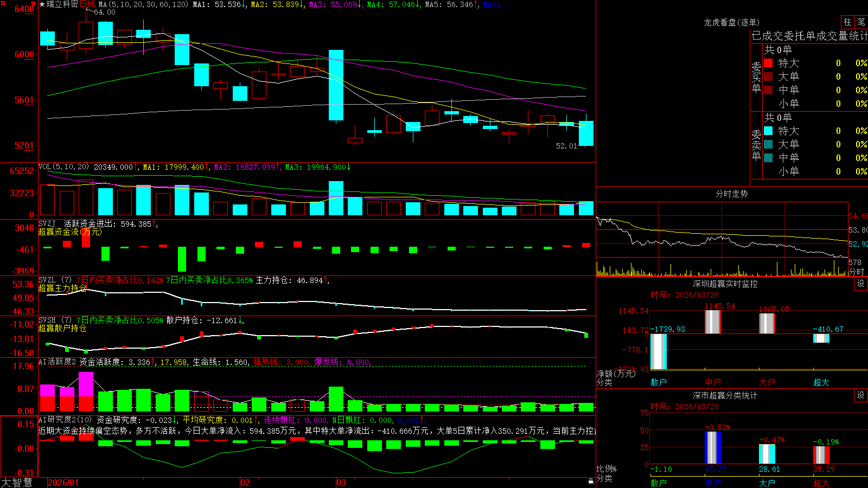
Task: Click the 52.01 low price label
Action: click(x=567, y=146)
